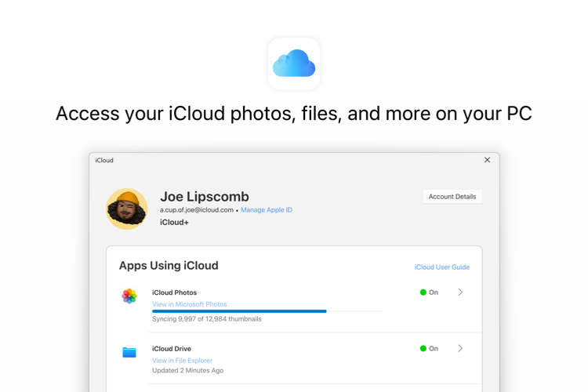Open the iCloud User Guide link
The height and width of the screenshot is (392, 588).
pos(441,267)
